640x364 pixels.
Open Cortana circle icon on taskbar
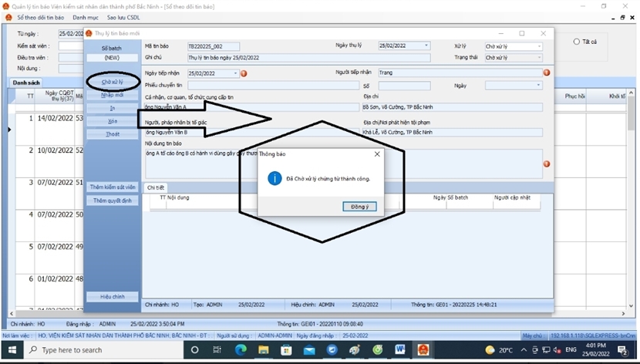point(194,350)
